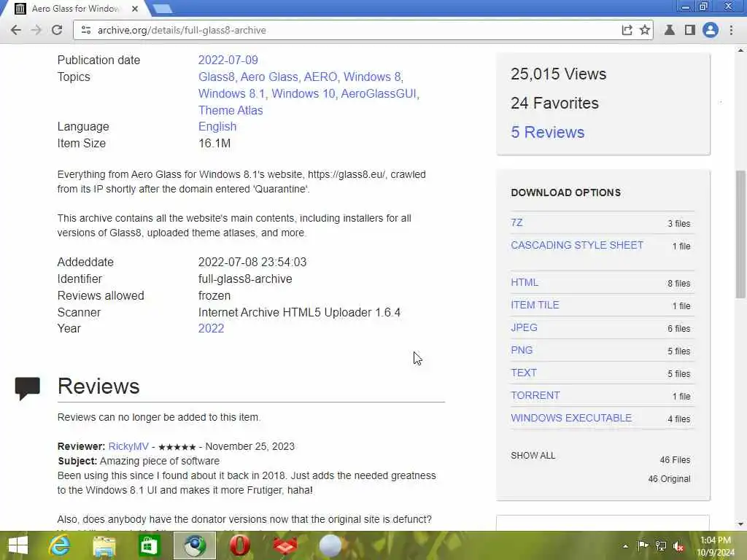Click the 46 Original files count

669,478
